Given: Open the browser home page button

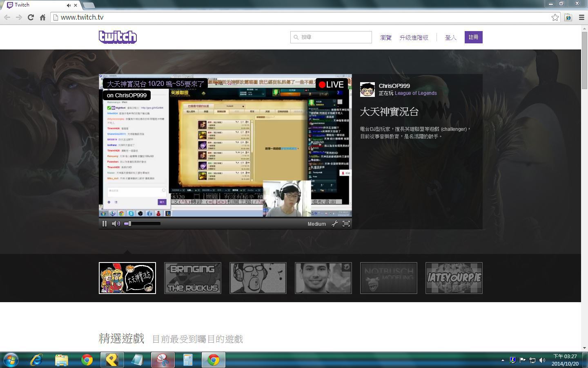Looking at the screenshot, I should [x=42, y=17].
